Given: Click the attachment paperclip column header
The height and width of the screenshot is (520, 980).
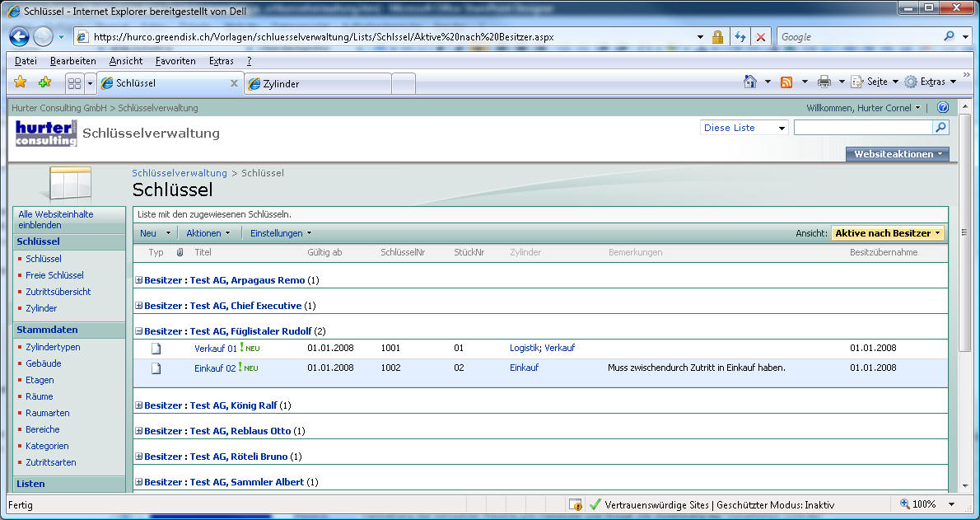Looking at the screenshot, I should point(180,252).
